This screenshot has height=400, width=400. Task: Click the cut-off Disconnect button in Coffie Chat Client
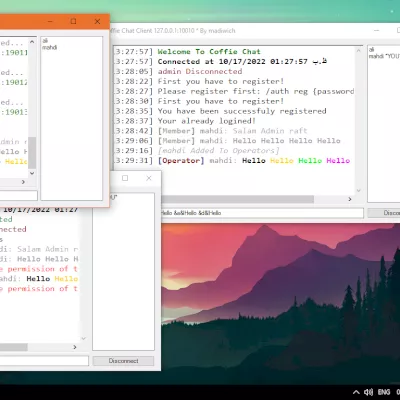tap(384, 213)
